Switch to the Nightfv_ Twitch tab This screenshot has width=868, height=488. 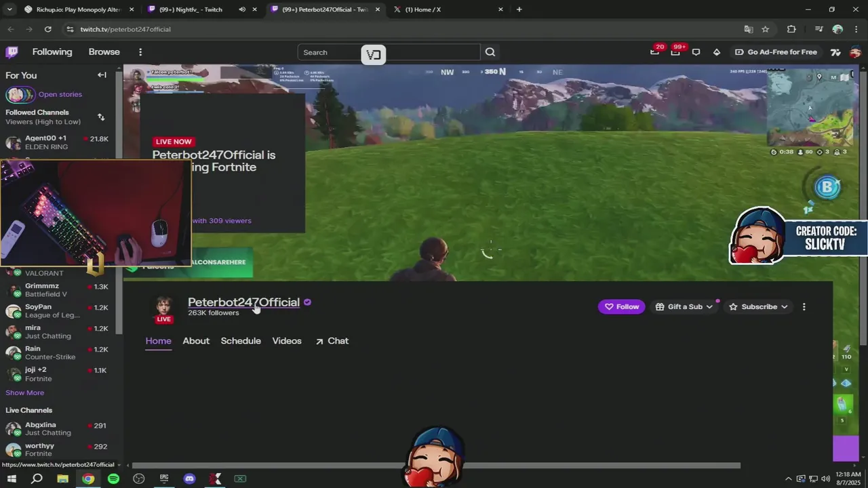201,9
